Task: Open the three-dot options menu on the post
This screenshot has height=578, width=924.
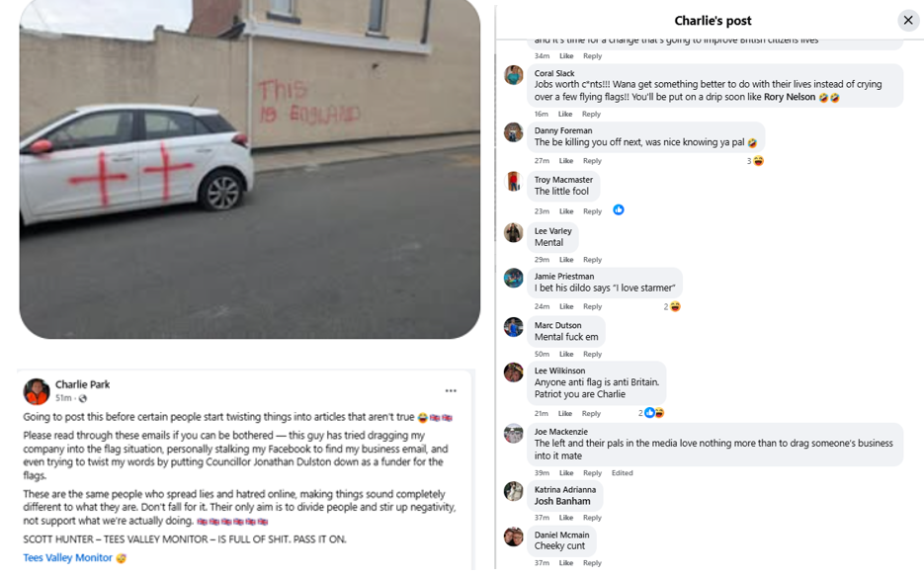Action: click(x=451, y=391)
